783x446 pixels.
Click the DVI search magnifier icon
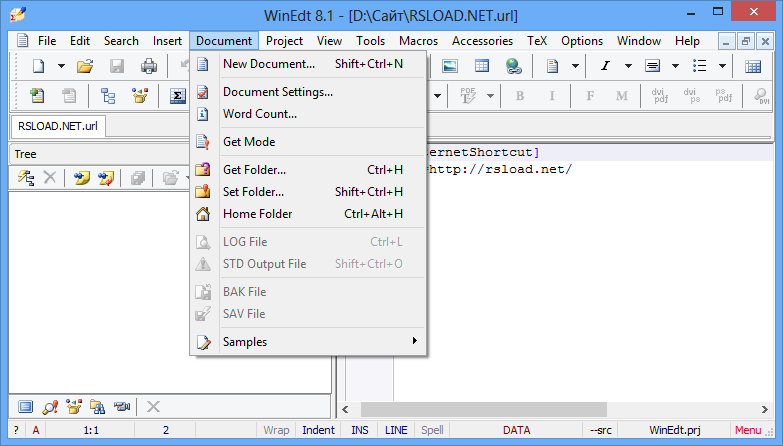point(762,95)
